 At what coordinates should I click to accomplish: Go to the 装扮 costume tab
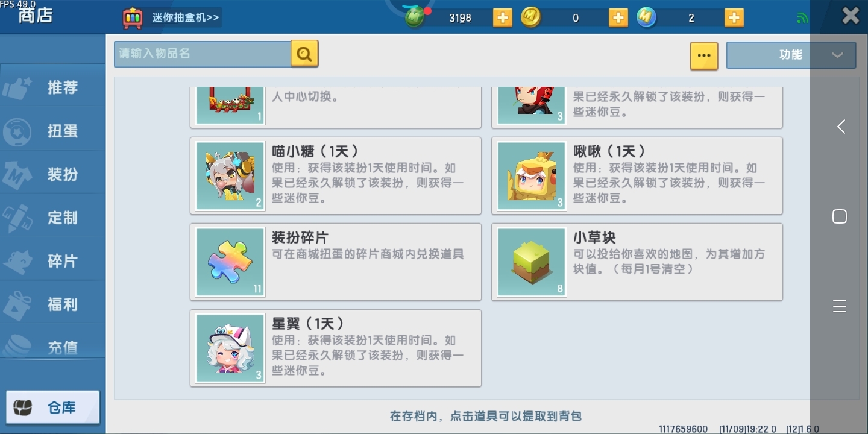tap(52, 174)
